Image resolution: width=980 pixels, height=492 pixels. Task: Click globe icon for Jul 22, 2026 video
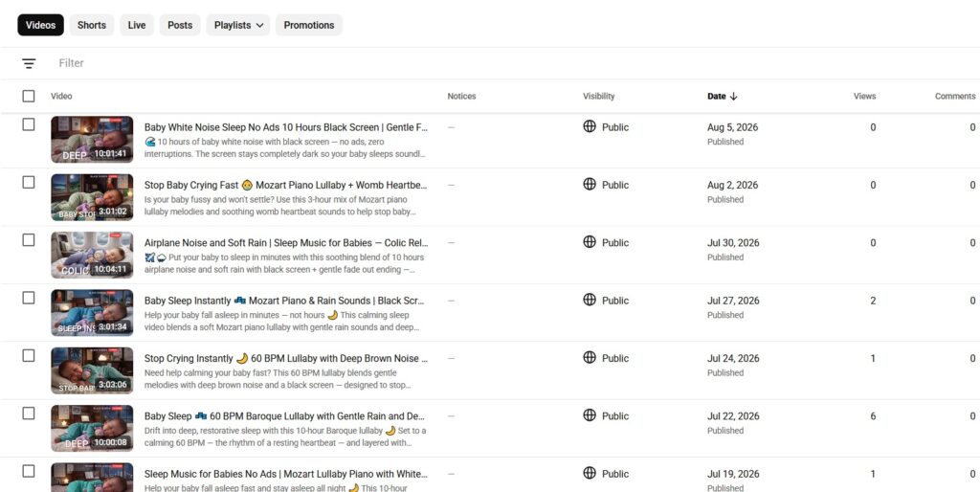(590, 415)
